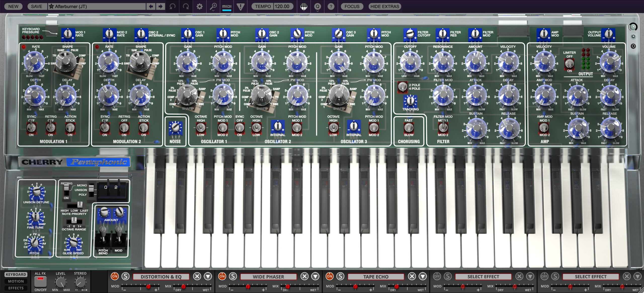Click the HIDE EXTRAS button
Image resolution: width=644 pixels, height=293 pixels.
385,6
